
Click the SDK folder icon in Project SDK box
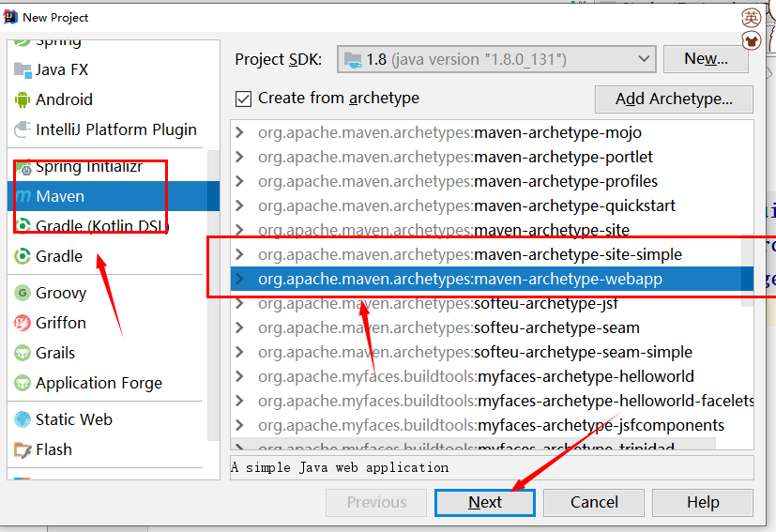(x=353, y=60)
